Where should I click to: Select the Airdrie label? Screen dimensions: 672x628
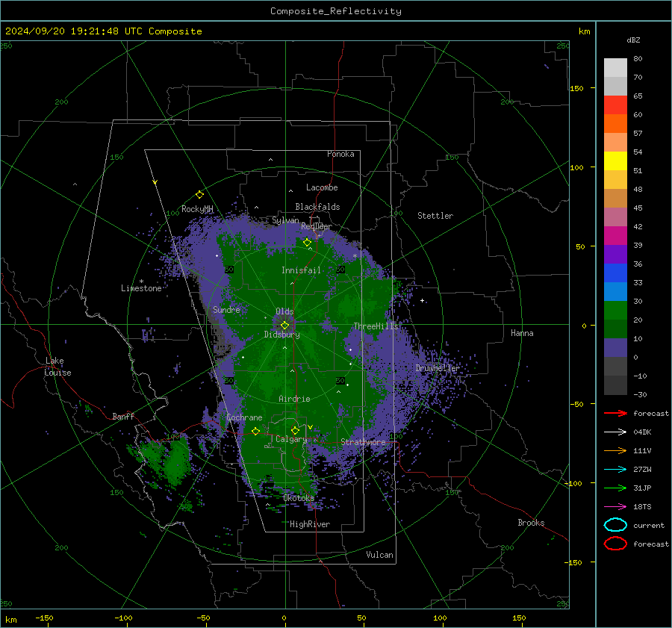click(294, 399)
